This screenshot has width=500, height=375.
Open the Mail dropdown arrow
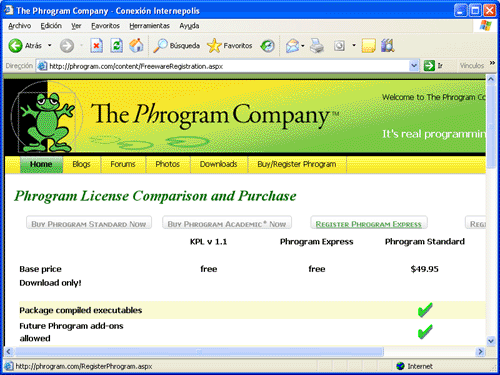point(303,46)
